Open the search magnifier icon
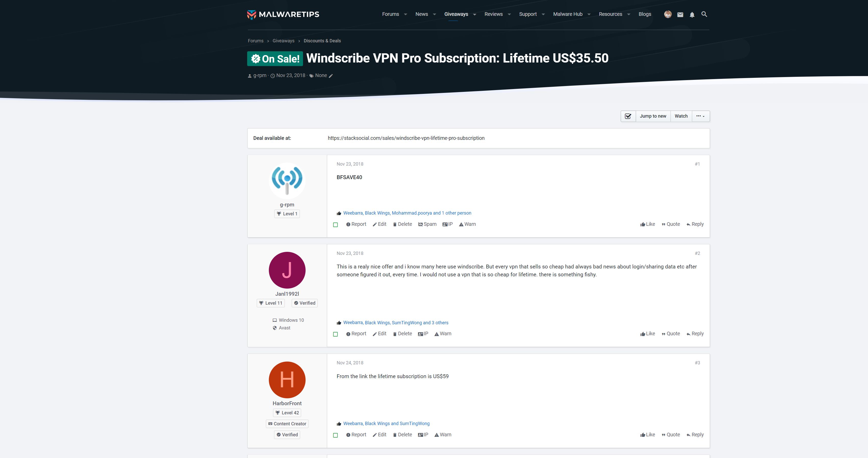This screenshot has height=458, width=868. [x=704, y=14]
